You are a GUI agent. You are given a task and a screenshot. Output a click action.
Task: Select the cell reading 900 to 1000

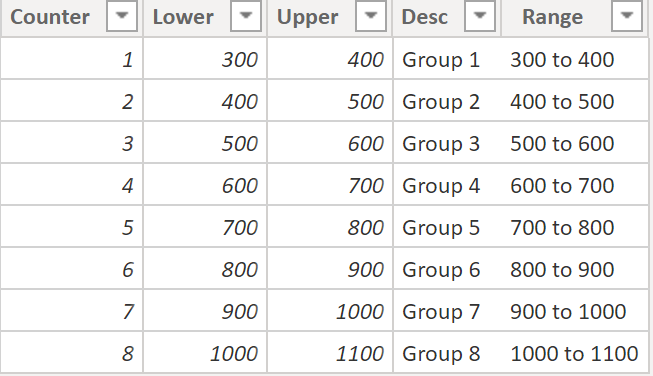575,311
